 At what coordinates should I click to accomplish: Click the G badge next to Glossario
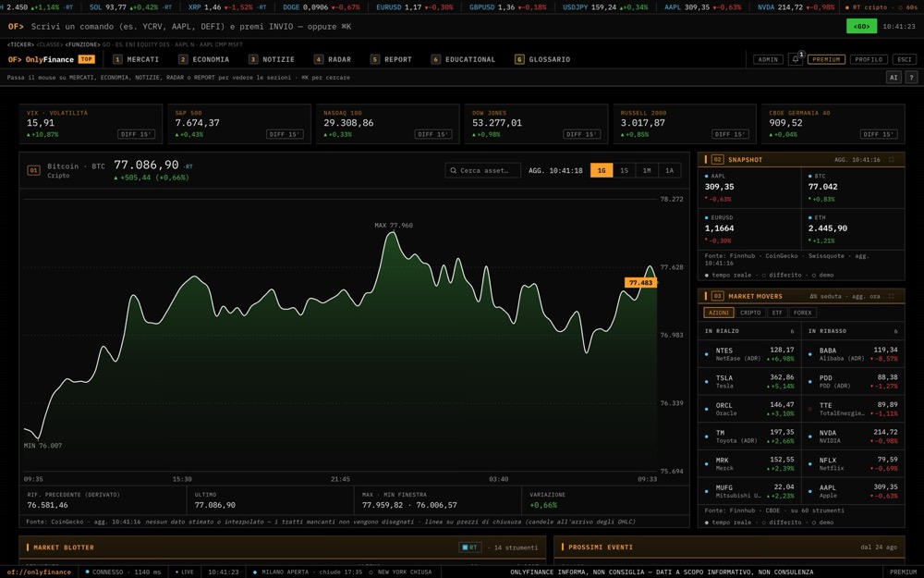pos(519,59)
